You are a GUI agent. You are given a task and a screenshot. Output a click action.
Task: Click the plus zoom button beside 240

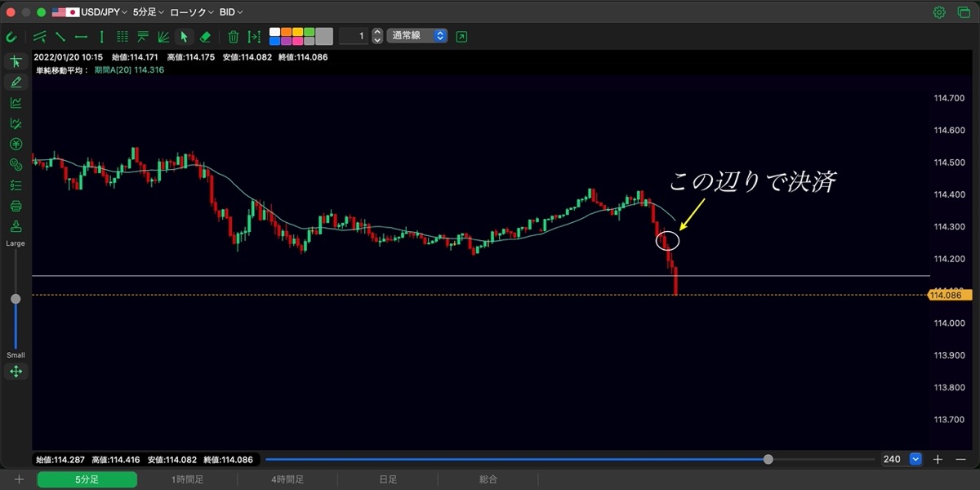click(938, 459)
